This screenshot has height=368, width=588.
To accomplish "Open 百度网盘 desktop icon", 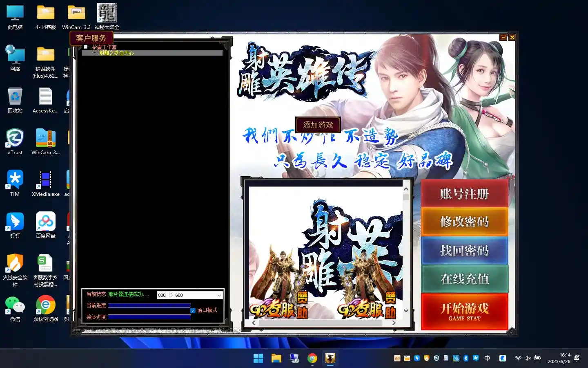I will pos(46,226).
